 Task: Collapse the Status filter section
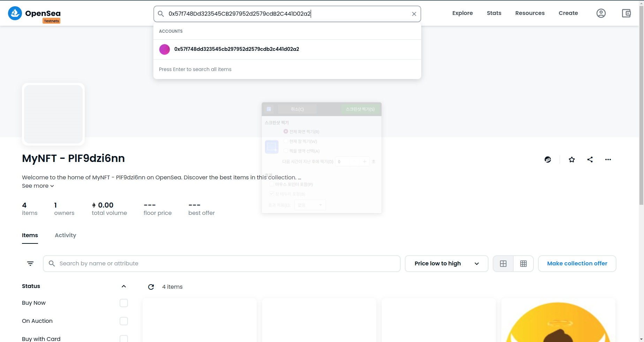point(124,286)
